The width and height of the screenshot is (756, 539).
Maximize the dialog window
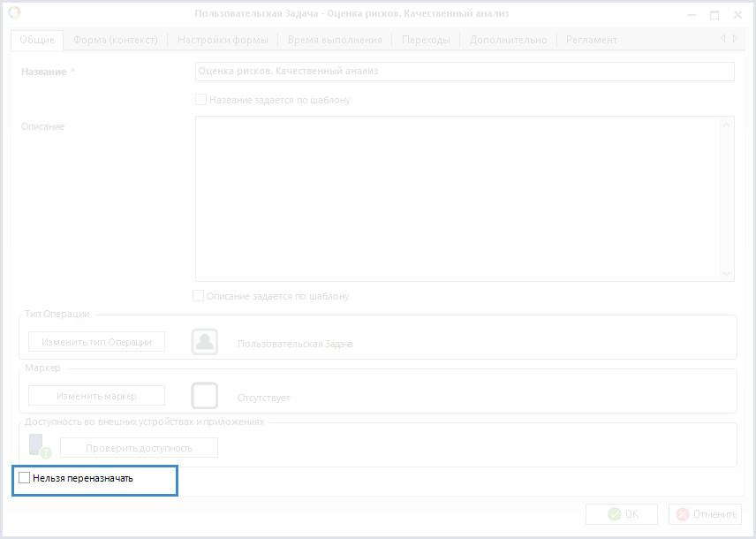(x=714, y=15)
